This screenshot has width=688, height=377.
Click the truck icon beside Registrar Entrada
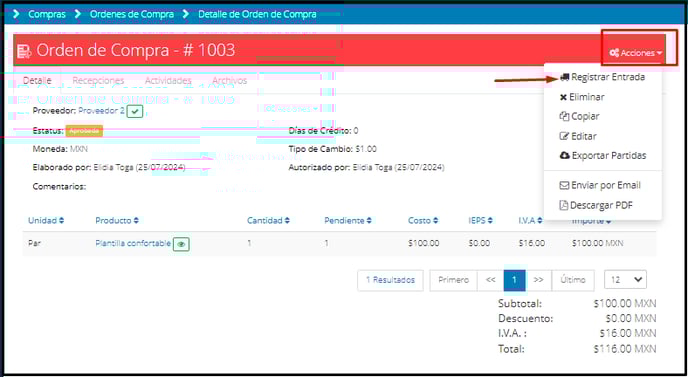565,77
